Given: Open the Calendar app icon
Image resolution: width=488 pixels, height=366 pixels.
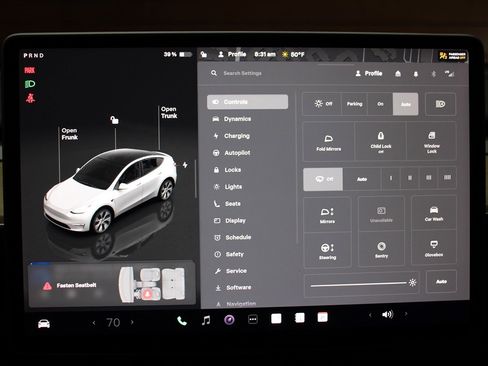Looking at the screenshot, I should pos(322,317).
